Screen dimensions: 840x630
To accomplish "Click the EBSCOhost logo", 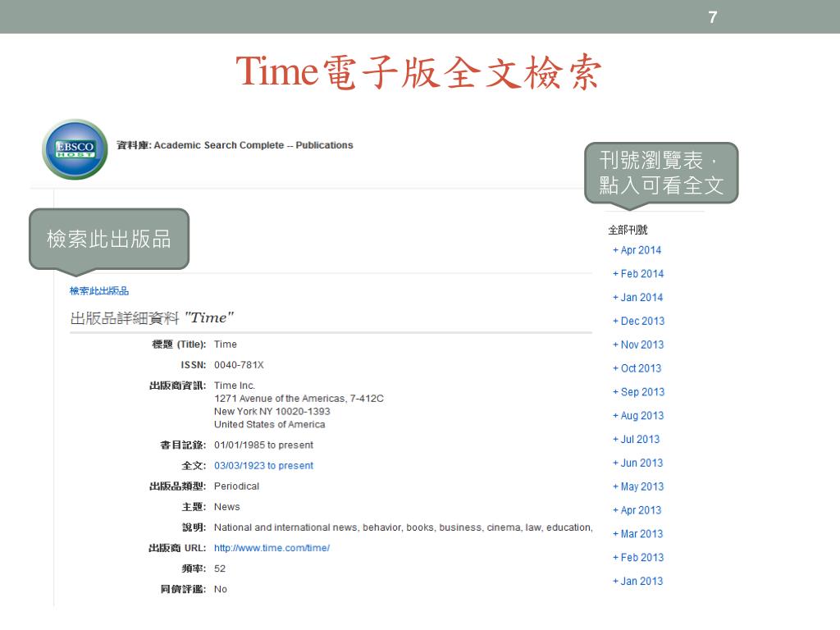I will (75, 149).
